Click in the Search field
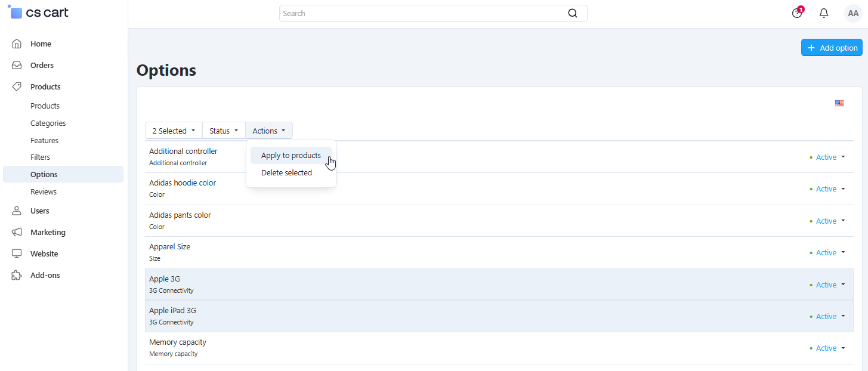 coord(433,13)
